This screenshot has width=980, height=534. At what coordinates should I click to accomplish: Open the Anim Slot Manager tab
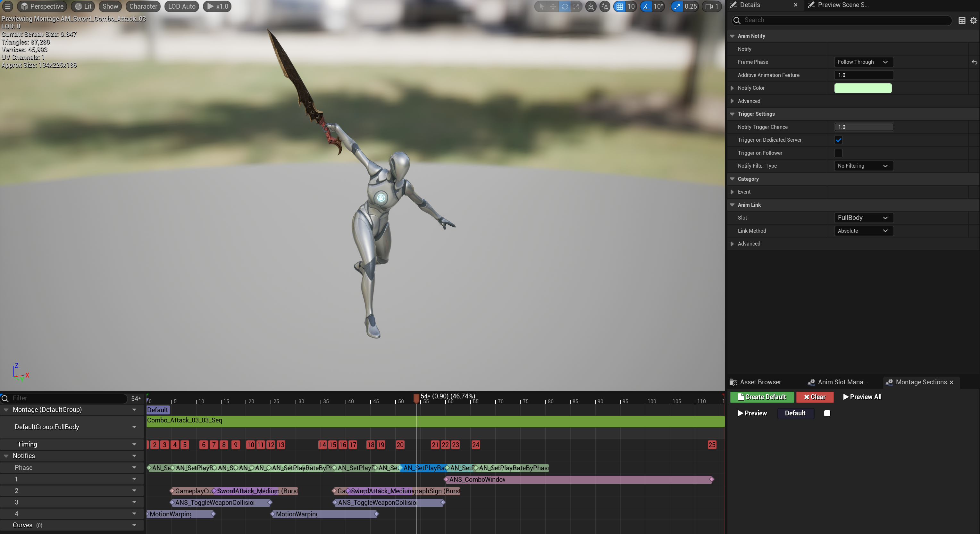coord(842,382)
